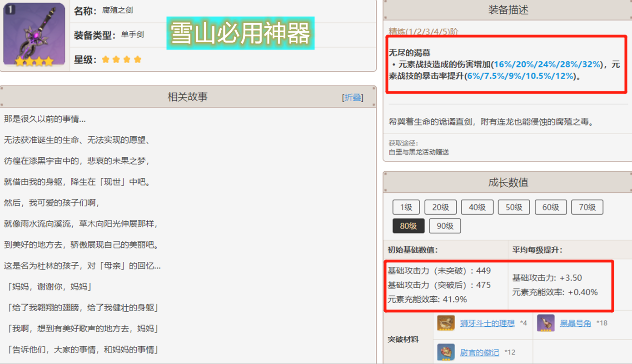Click the 狮牙斗士的理想 material icon
This screenshot has width=632, height=364.
pyautogui.click(x=446, y=323)
